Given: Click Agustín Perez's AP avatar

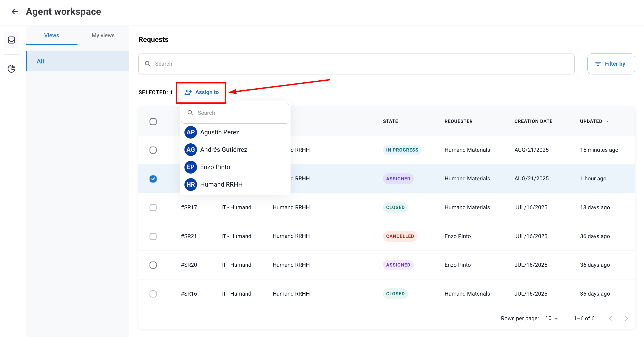Looking at the screenshot, I should pos(191,132).
